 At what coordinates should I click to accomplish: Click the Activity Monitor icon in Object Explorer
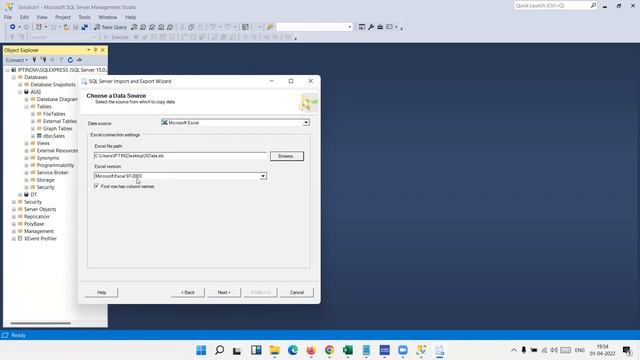click(79, 60)
